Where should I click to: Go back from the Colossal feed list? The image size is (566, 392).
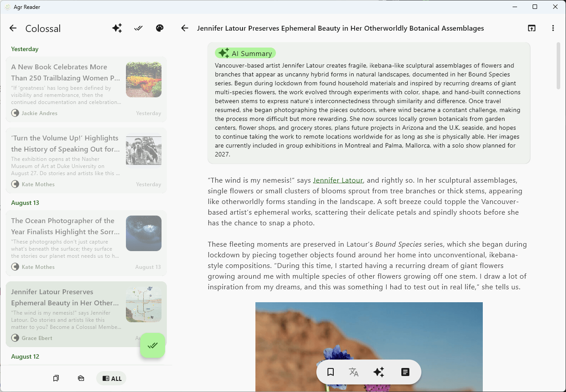(13, 28)
